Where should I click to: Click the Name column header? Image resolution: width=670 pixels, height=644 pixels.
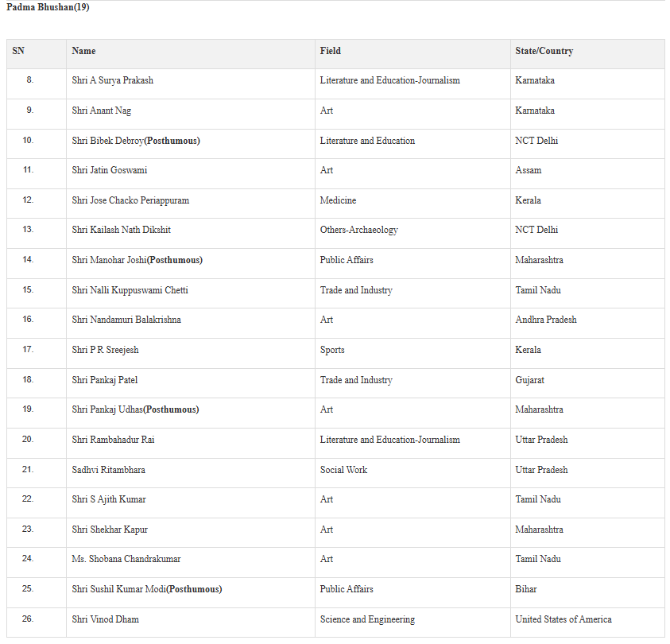pyautogui.click(x=83, y=51)
